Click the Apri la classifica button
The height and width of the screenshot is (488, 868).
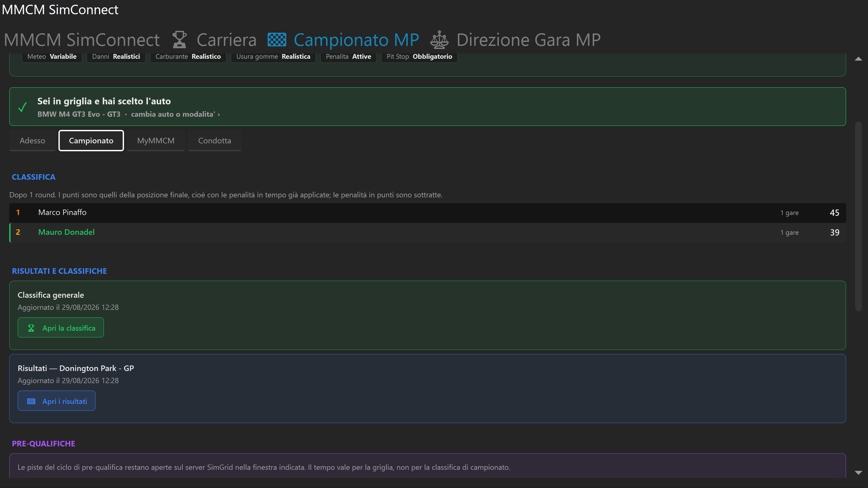(x=61, y=328)
